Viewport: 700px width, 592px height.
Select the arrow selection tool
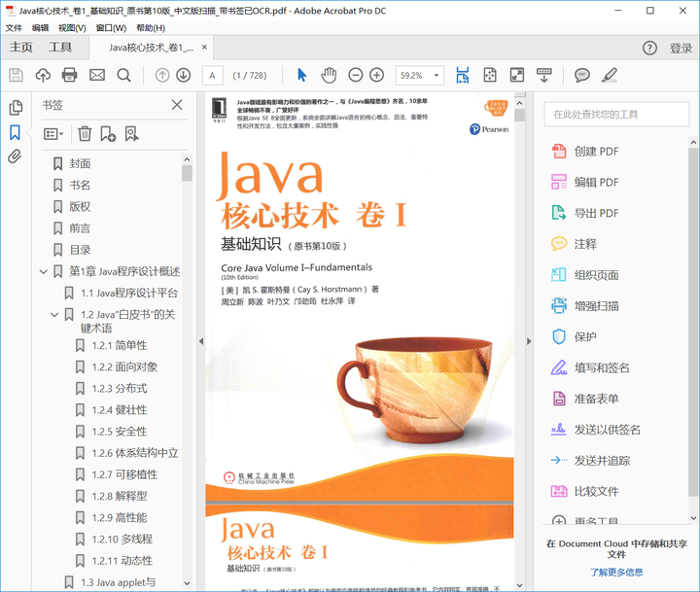click(301, 75)
